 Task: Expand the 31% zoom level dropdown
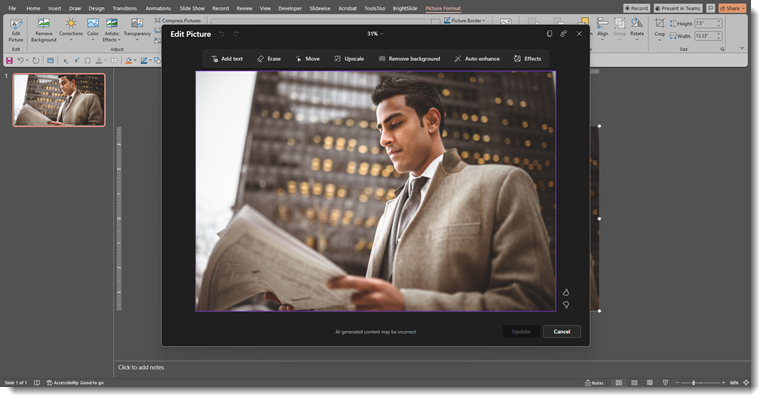coord(375,34)
